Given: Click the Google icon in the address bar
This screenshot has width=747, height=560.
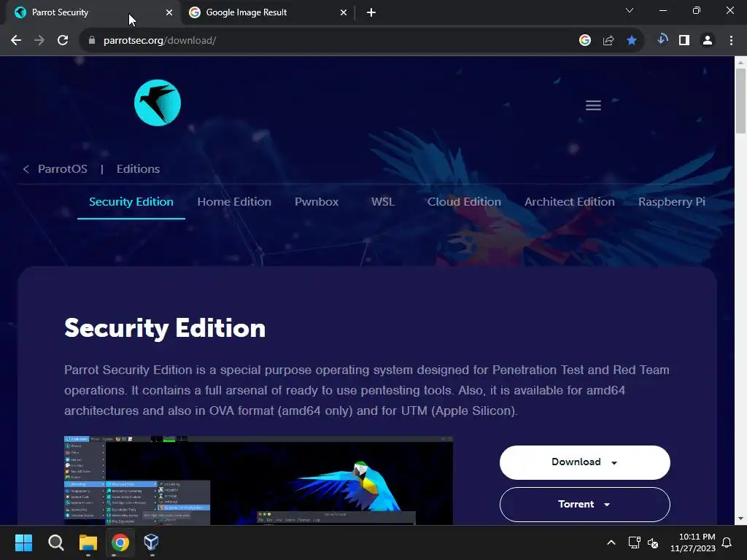Looking at the screenshot, I should click(x=584, y=41).
